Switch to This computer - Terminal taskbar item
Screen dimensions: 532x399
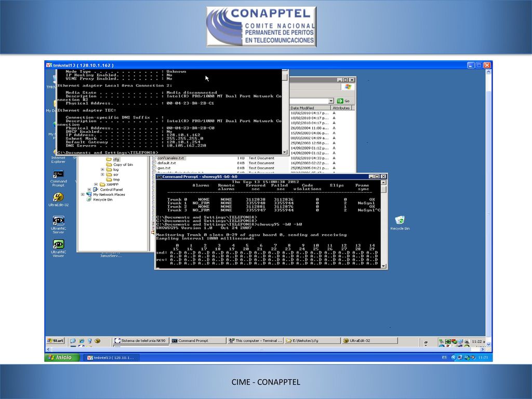tap(255, 341)
